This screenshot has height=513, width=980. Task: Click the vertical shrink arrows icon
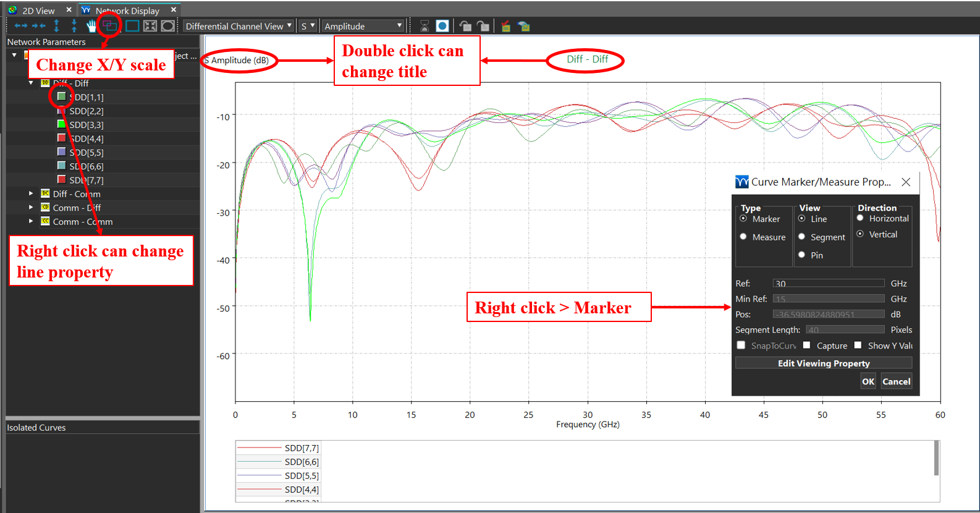click(74, 26)
